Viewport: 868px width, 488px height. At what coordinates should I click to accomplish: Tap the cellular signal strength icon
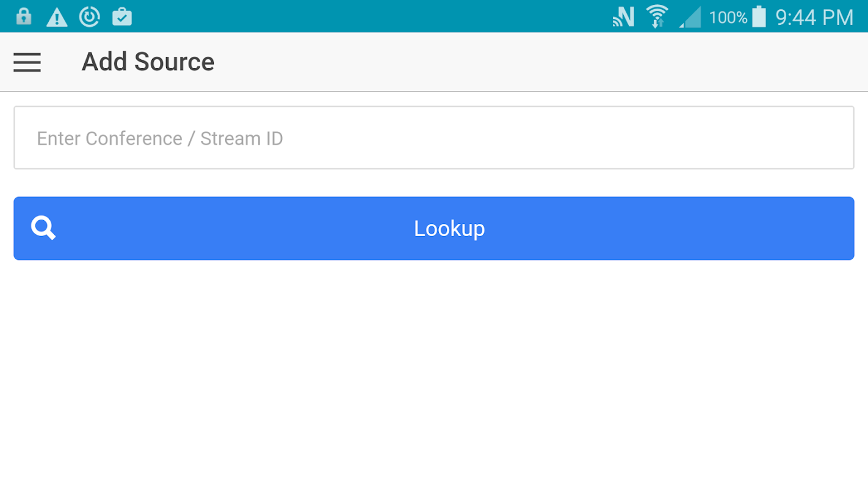click(x=690, y=18)
